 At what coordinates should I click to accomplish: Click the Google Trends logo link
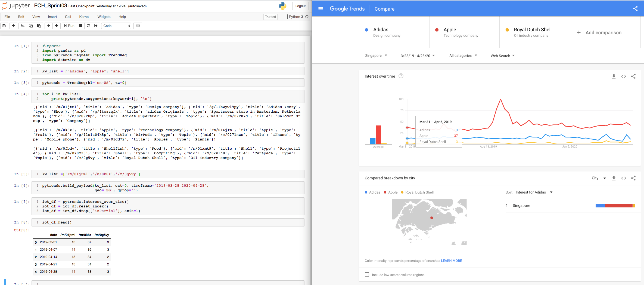[347, 9]
